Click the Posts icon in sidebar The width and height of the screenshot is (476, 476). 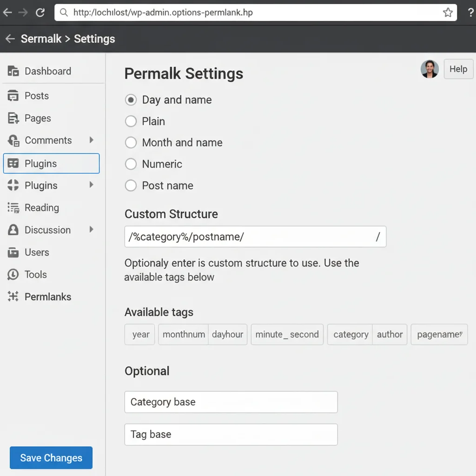click(13, 96)
